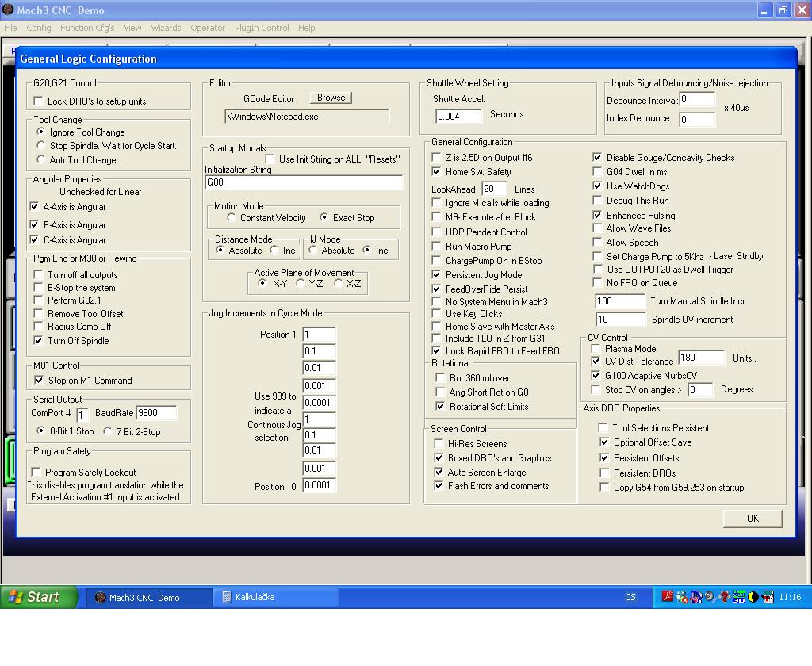Focus the LookAhead lines input box
The height and width of the screenshot is (666, 812).
[493, 189]
